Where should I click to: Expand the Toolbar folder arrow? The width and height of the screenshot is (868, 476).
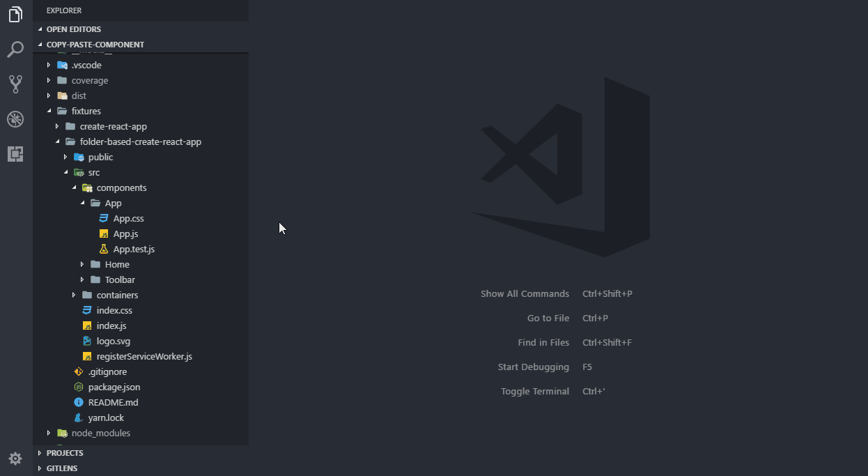[82, 279]
